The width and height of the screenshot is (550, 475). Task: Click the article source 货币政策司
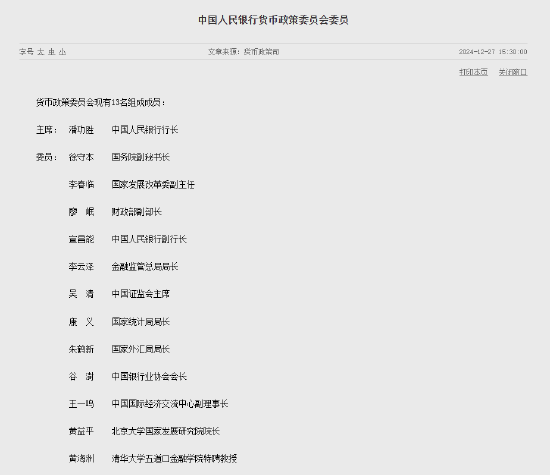(x=261, y=52)
